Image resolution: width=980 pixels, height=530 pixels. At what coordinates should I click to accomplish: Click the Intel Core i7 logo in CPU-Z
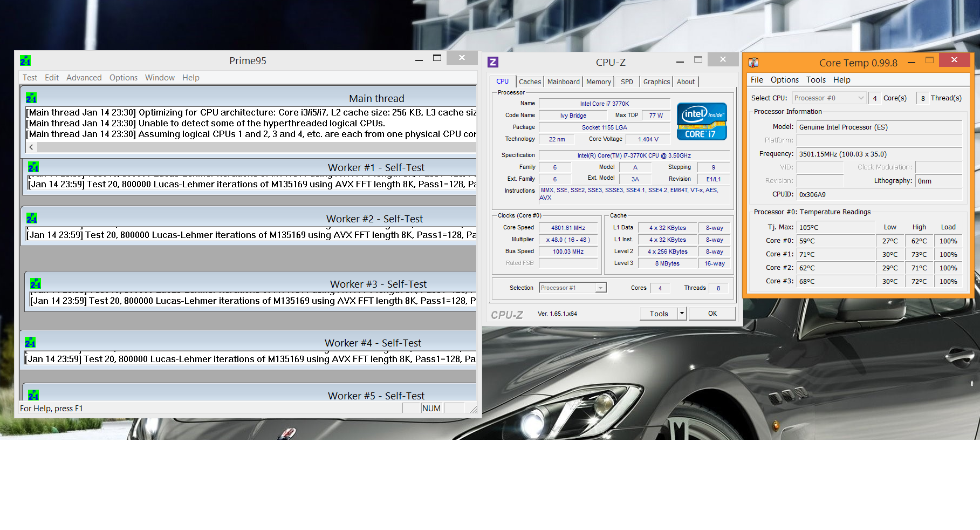click(x=702, y=121)
